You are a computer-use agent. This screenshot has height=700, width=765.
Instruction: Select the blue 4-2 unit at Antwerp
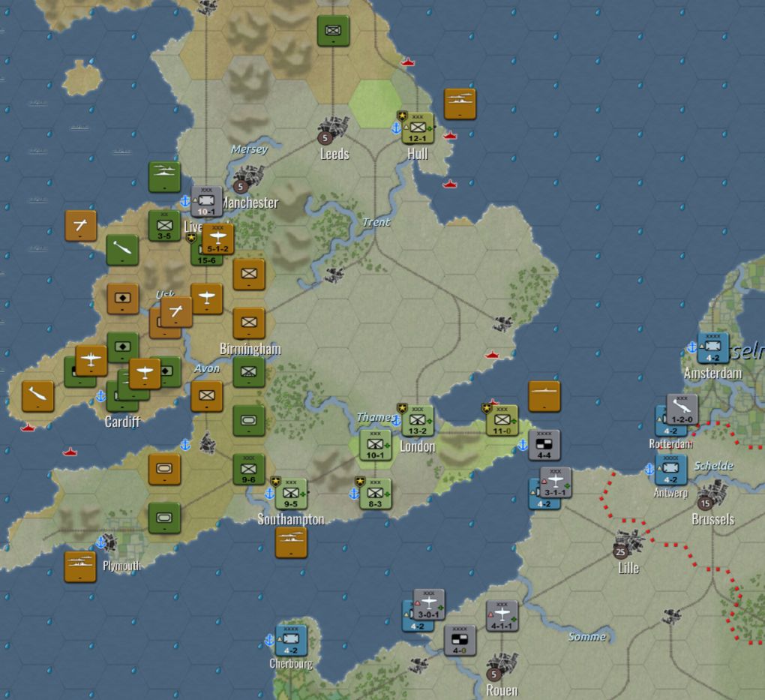pyautogui.click(x=670, y=470)
